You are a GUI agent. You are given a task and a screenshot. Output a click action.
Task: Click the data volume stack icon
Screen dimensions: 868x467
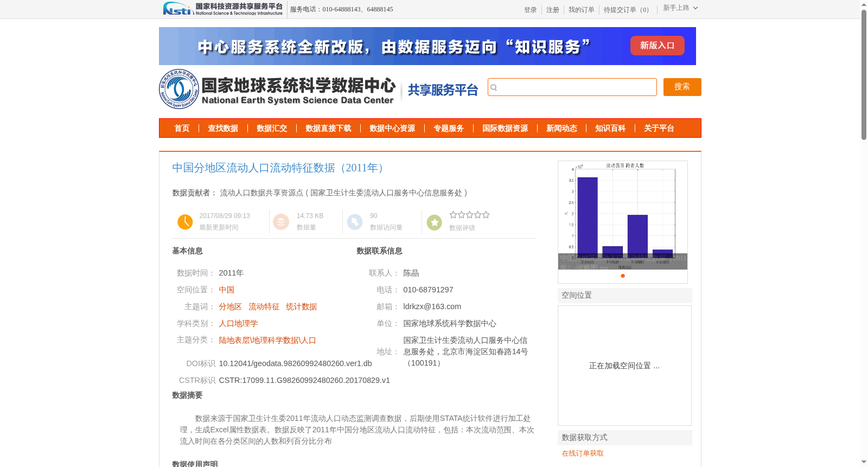click(281, 222)
